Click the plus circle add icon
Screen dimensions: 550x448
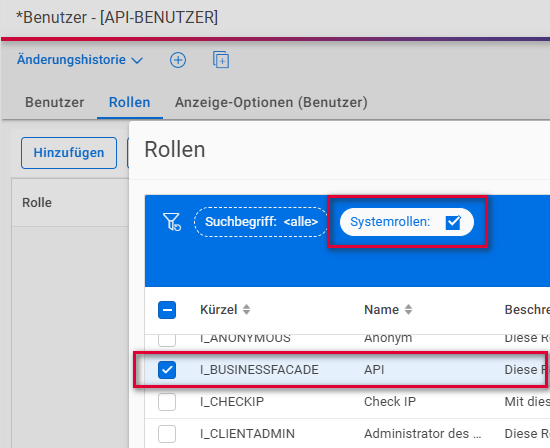coord(178,60)
